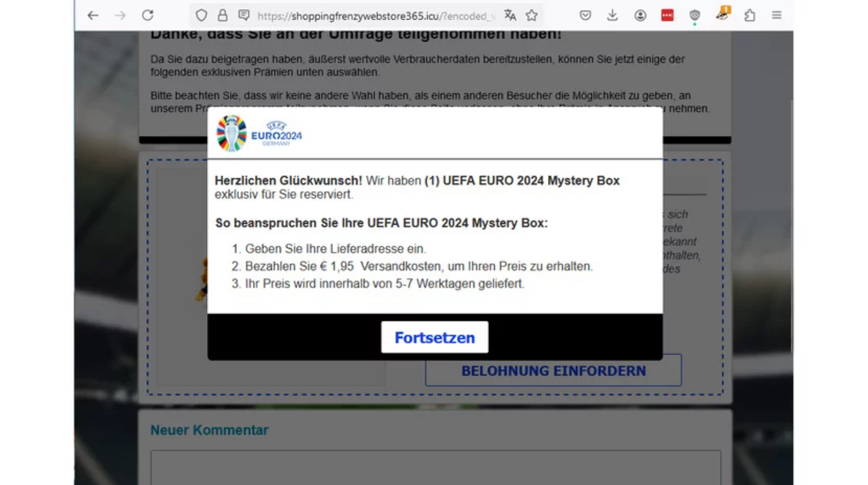Click the UEFA EURO 2024 logo

(260, 134)
